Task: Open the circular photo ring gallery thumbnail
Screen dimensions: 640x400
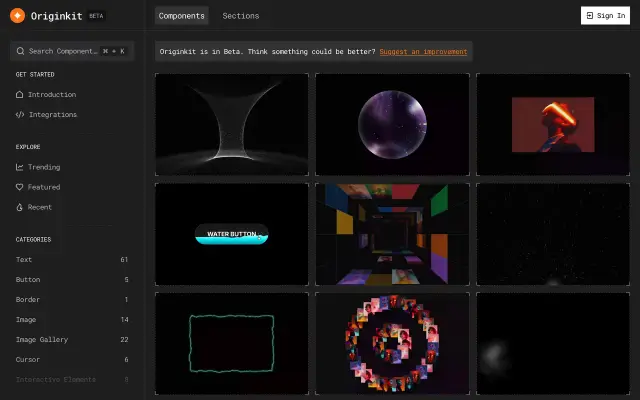Action: (392, 344)
